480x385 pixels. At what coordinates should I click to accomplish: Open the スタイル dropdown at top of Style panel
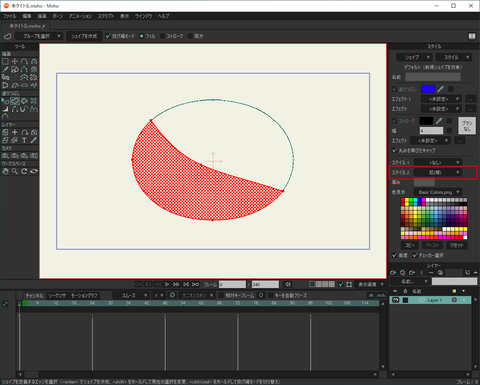(x=453, y=57)
